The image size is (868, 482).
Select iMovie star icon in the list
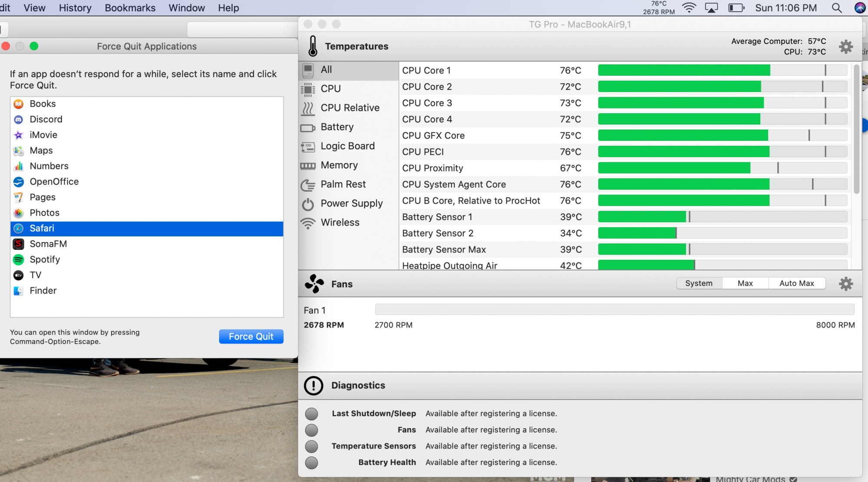click(x=18, y=135)
